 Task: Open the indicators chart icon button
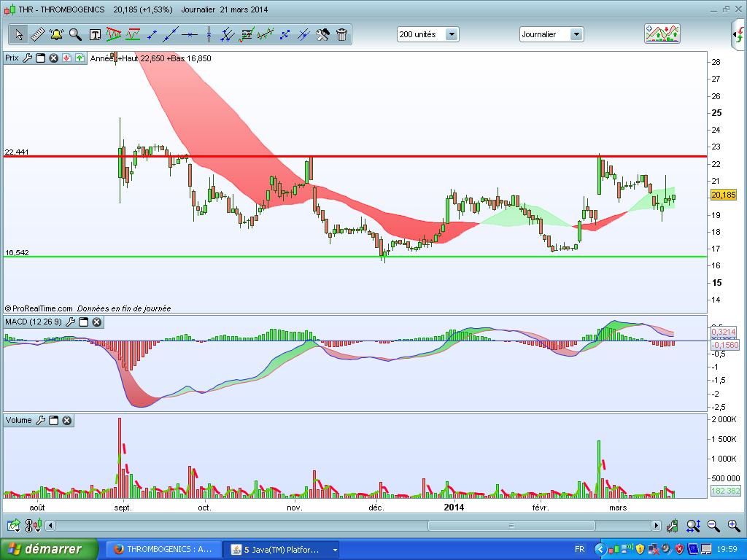[x=662, y=34]
